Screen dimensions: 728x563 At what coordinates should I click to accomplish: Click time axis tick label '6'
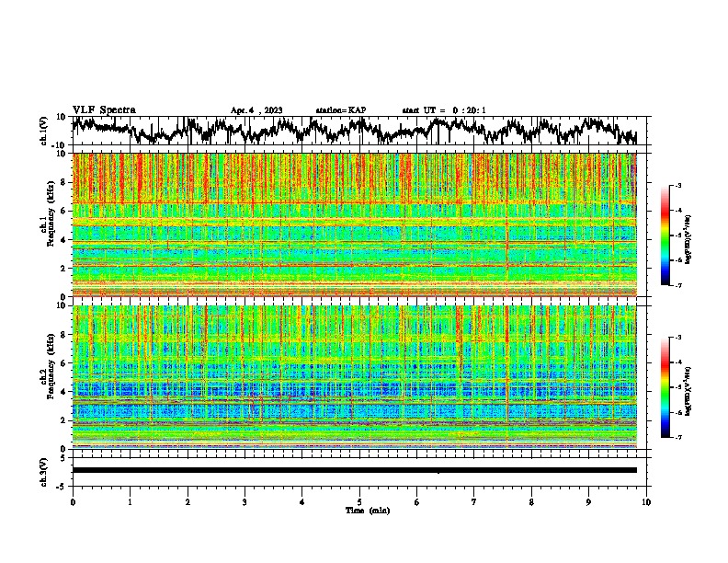point(416,502)
